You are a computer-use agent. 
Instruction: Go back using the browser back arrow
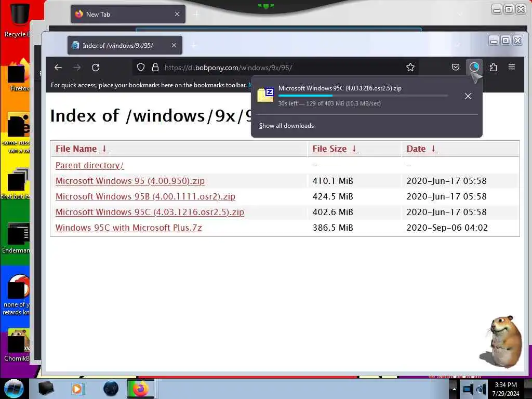(58, 68)
